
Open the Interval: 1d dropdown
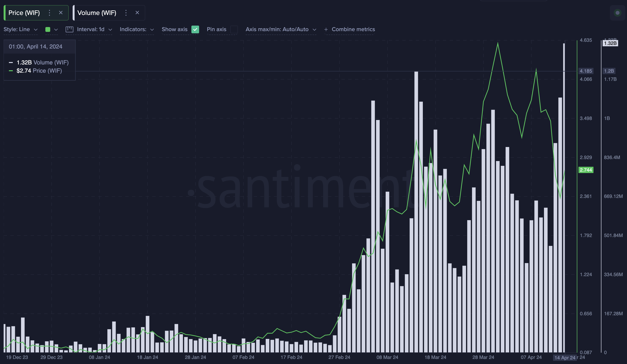94,29
